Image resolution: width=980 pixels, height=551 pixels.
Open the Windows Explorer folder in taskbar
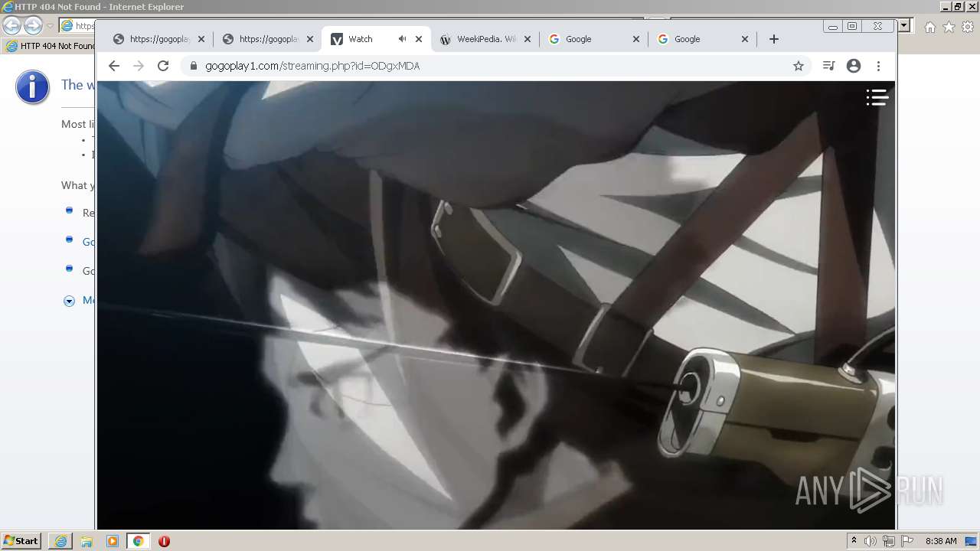(87, 541)
